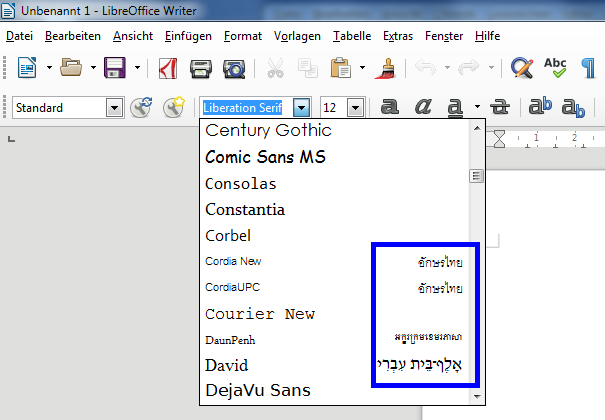Click the font list scrollbar thumb
The height and width of the screenshot is (420, 605).
[477, 176]
